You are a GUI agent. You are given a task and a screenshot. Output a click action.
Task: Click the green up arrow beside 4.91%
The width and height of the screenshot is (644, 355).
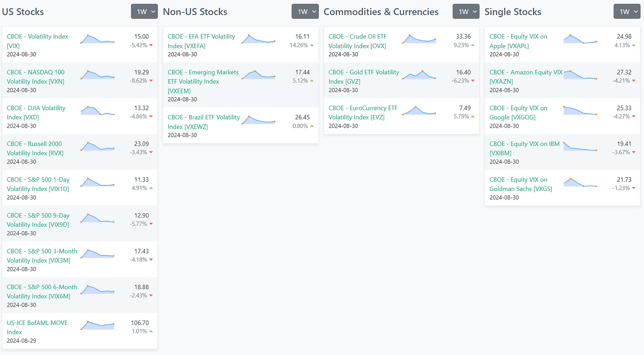pos(151,188)
